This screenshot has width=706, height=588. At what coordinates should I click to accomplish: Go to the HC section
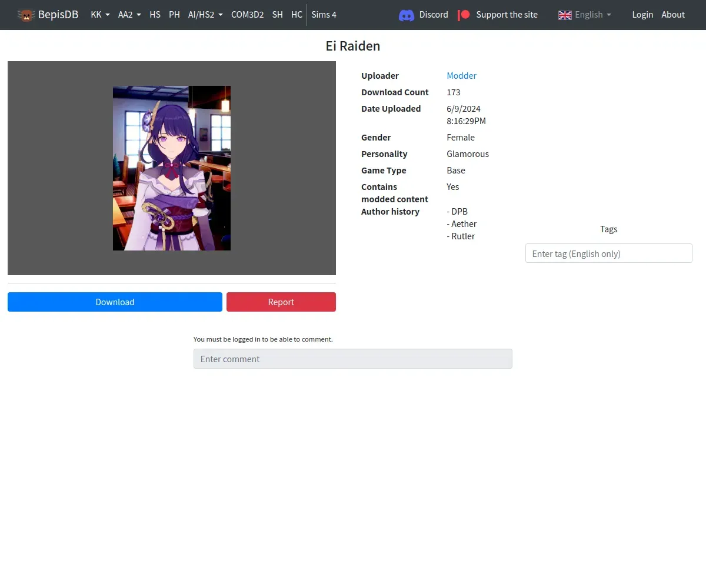[297, 15]
